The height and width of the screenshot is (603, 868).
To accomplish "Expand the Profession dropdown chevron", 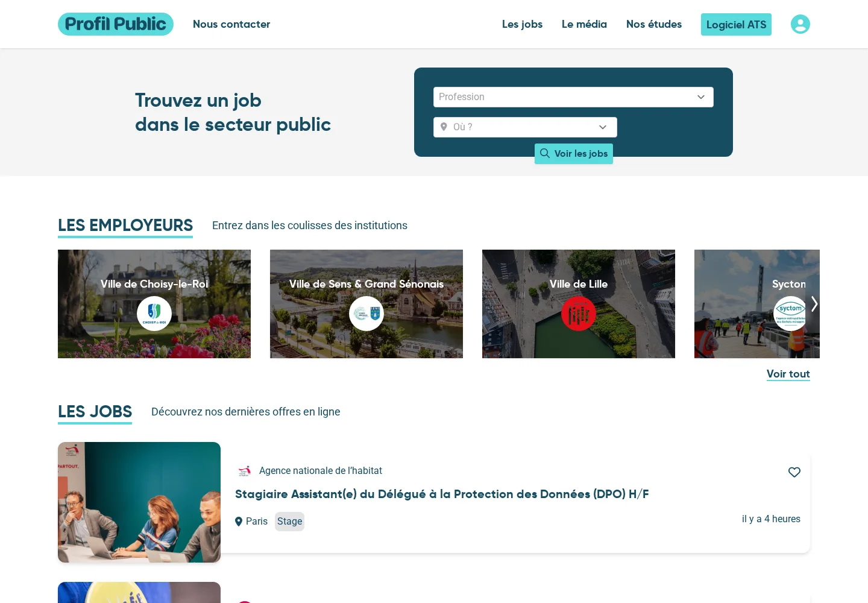I will tap(701, 97).
